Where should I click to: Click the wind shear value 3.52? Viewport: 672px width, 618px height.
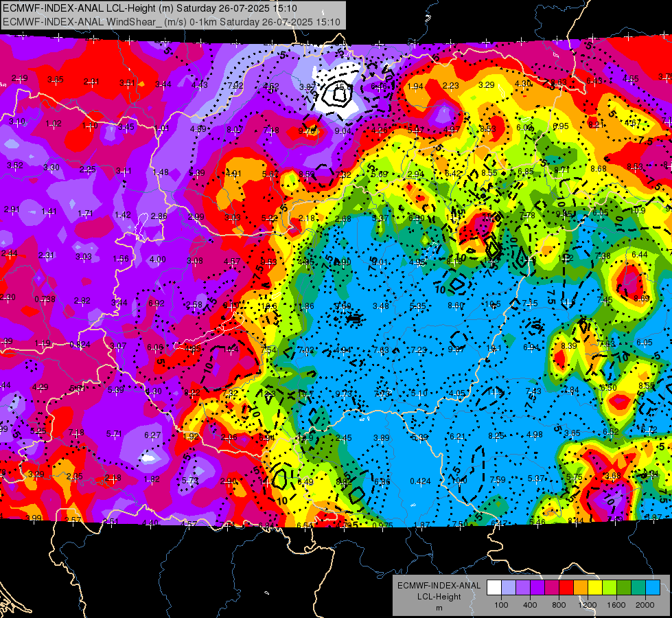tap(15, 165)
